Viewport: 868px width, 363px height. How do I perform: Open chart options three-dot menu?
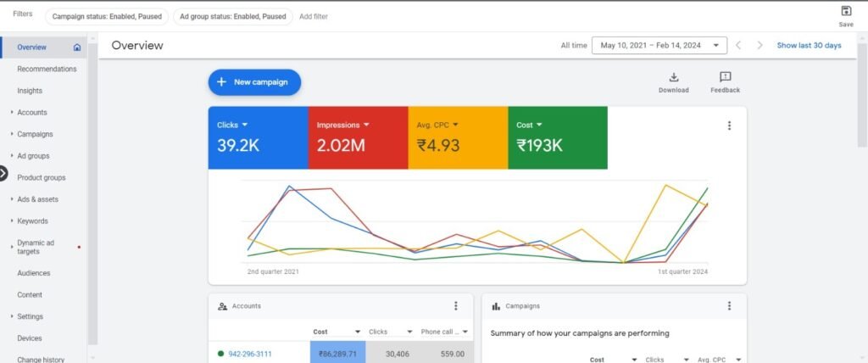click(x=729, y=126)
